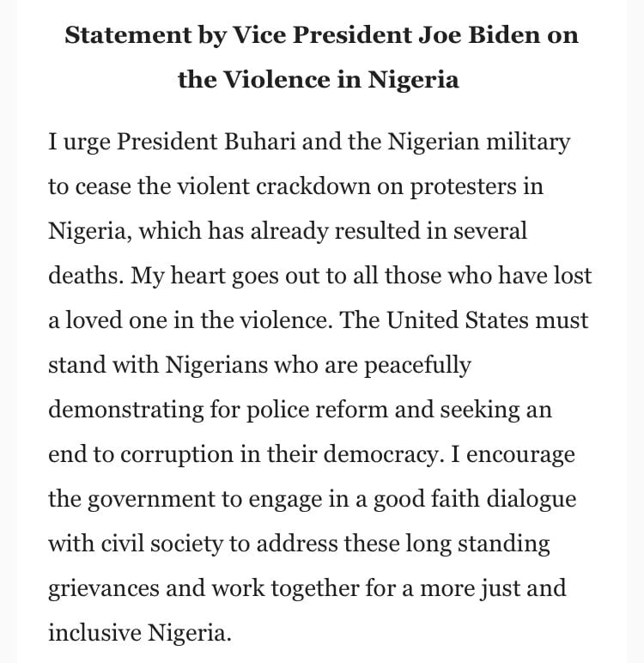Click the heading line 'the Violence in Nigeria'
Screen dimensions: 644x663
[x=319, y=80]
